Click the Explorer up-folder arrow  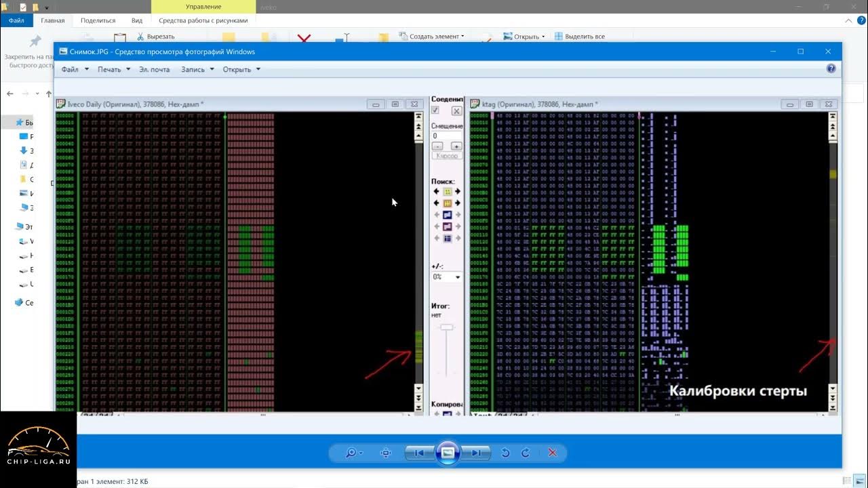(49, 94)
